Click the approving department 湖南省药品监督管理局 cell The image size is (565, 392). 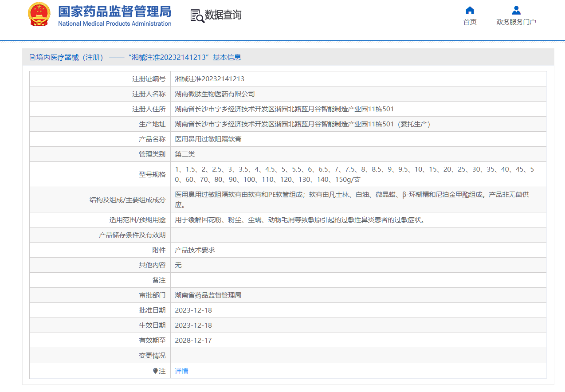pyautogui.click(x=208, y=295)
